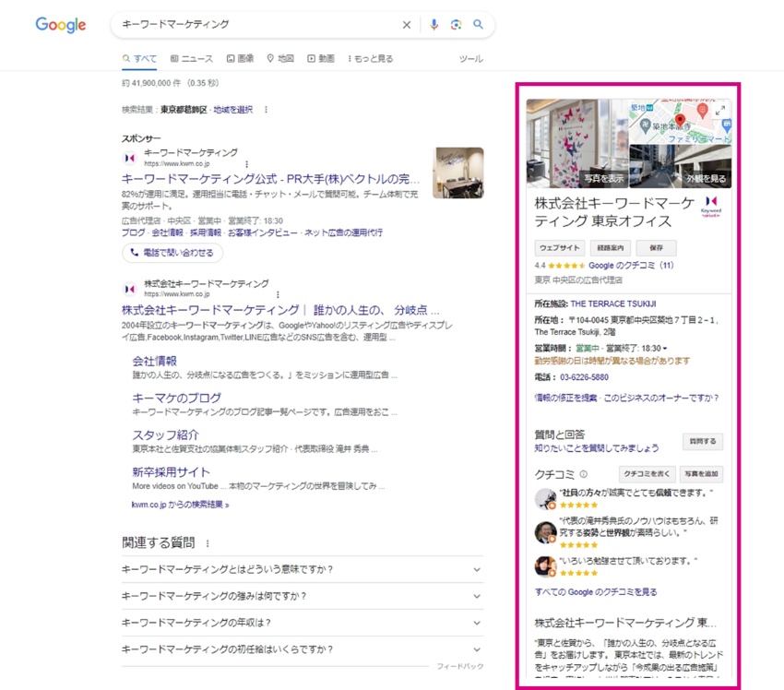
Task: Click the info icon next to クチコミ
Action: click(x=583, y=474)
